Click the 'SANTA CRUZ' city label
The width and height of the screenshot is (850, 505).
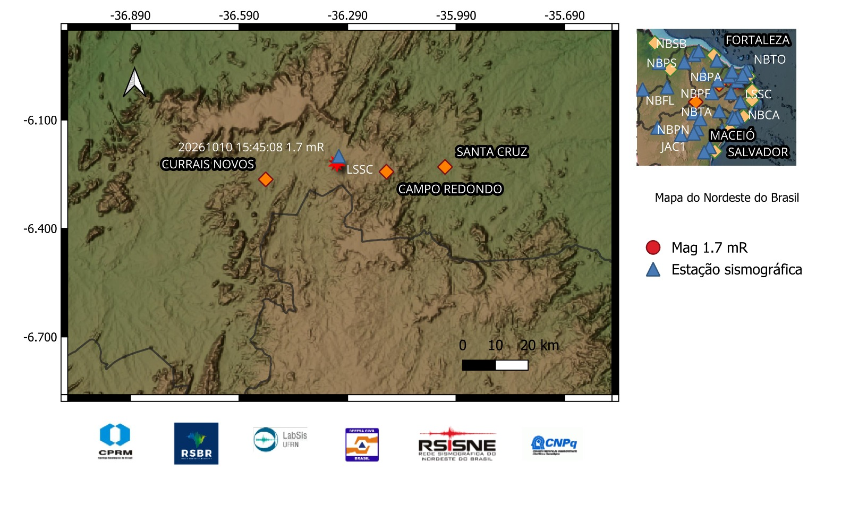492,152
